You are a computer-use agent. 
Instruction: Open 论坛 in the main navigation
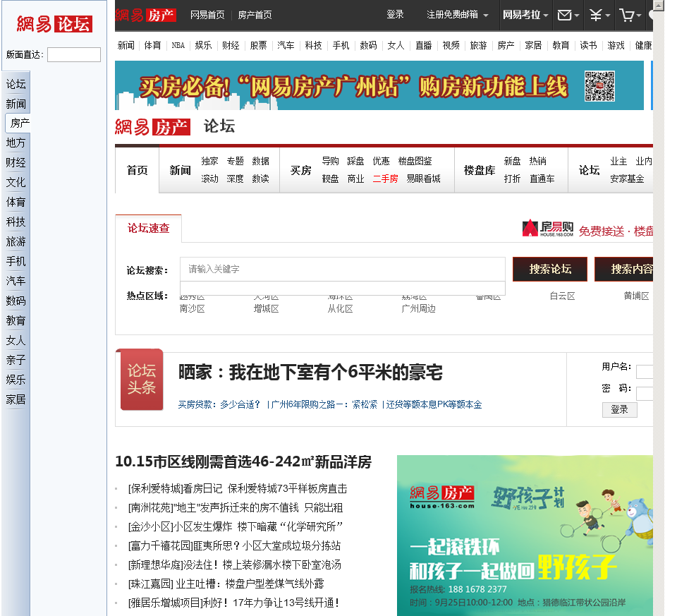pyautogui.click(x=589, y=170)
